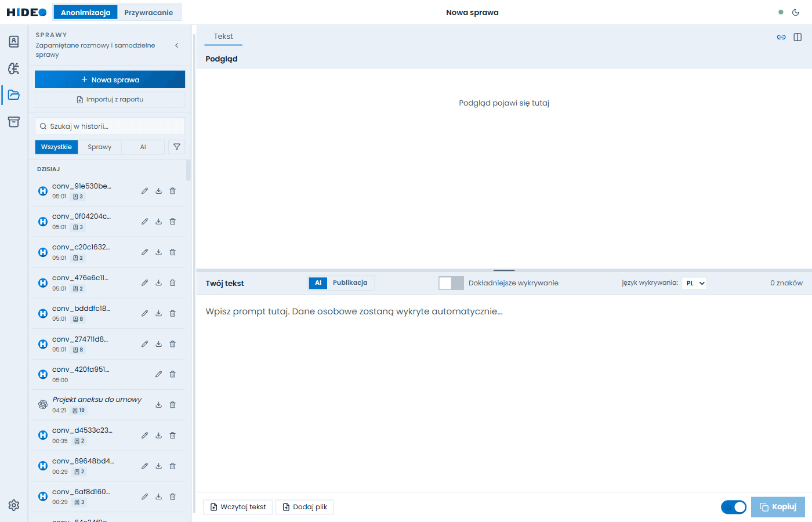Click the Dodaj plik button

pos(304,507)
